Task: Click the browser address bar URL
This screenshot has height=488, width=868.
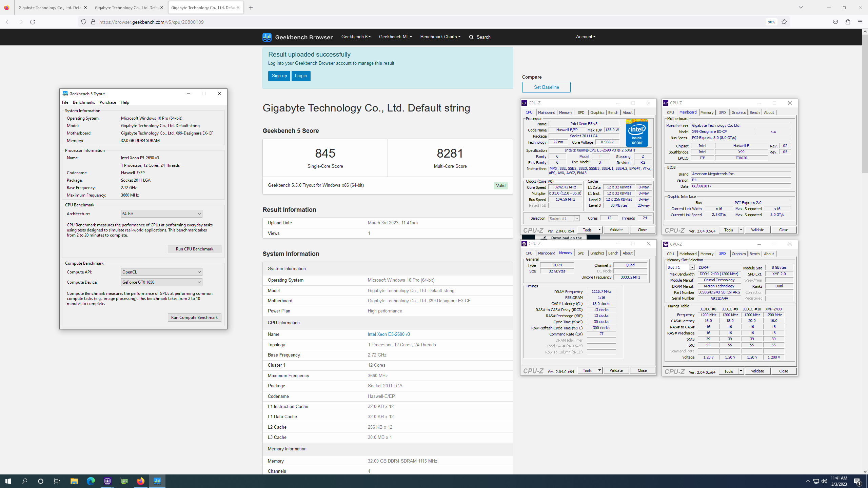Action: click(x=151, y=22)
